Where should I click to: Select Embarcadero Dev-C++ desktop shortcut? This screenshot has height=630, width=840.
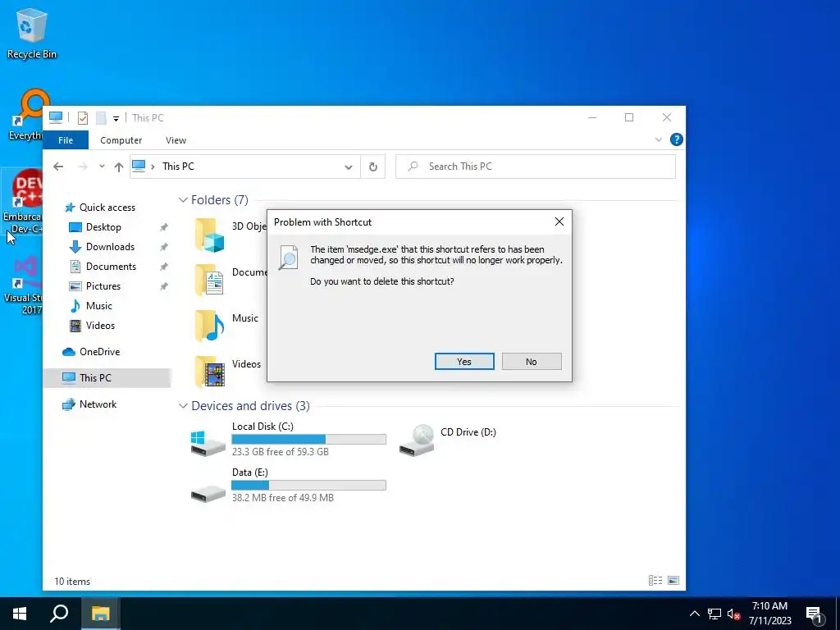point(22,202)
